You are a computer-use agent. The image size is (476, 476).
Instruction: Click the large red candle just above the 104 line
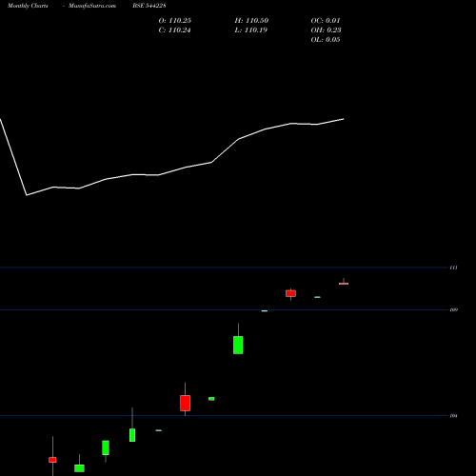(x=185, y=403)
